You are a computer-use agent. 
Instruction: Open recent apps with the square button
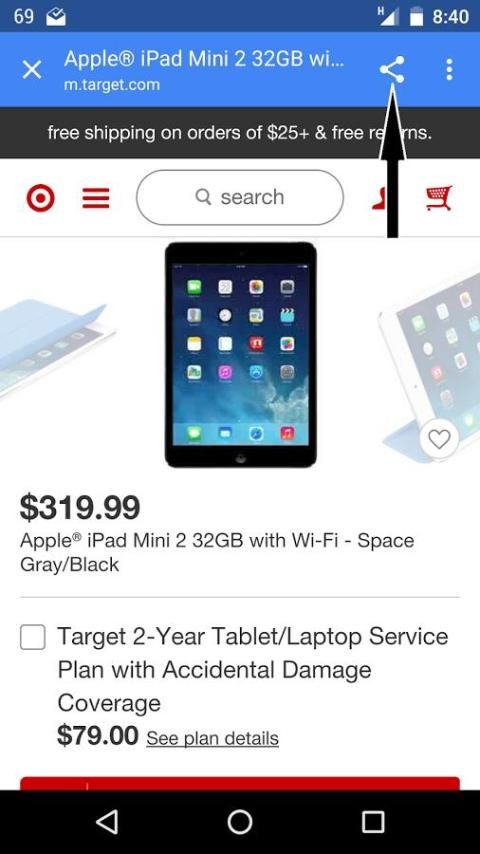[x=373, y=821]
